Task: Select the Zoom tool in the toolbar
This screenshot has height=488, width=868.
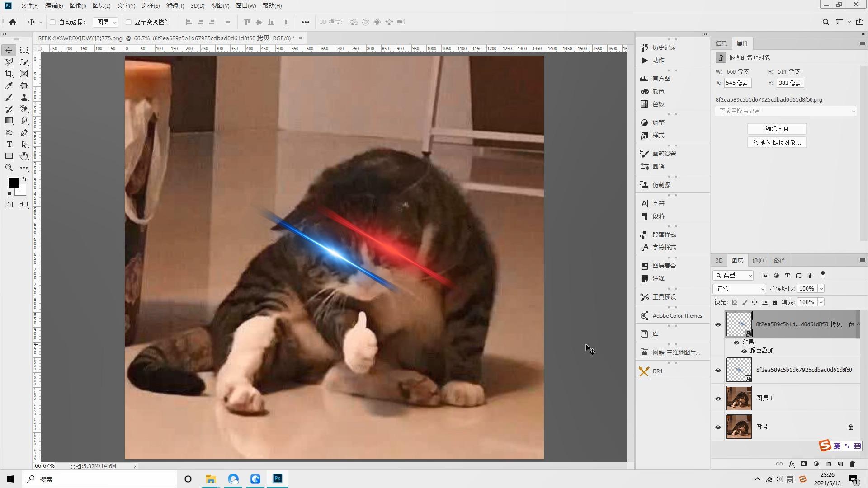Action: 9,168
